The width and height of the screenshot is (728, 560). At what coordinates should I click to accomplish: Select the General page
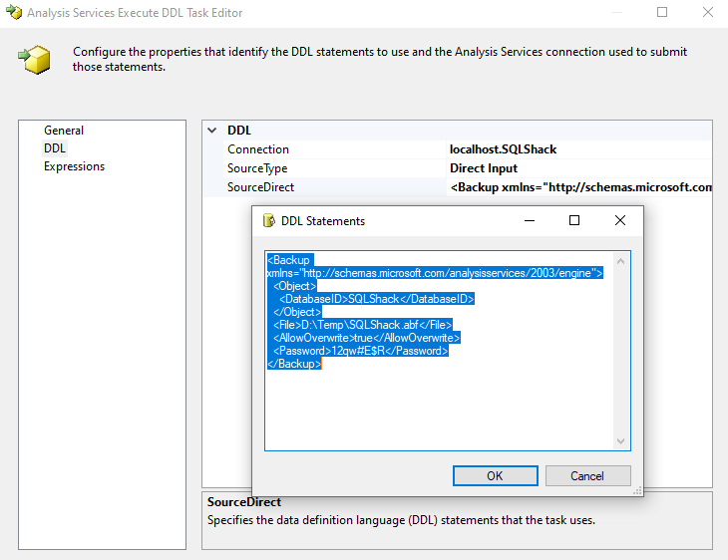(x=64, y=131)
